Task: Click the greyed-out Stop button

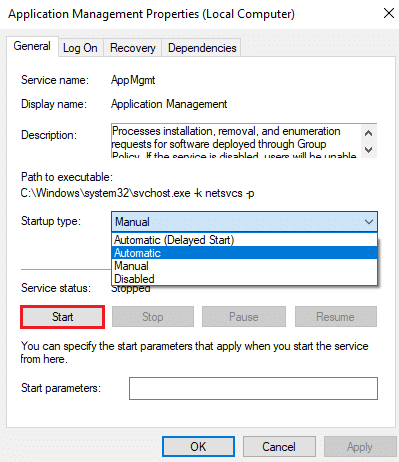Action: click(x=153, y=317)
